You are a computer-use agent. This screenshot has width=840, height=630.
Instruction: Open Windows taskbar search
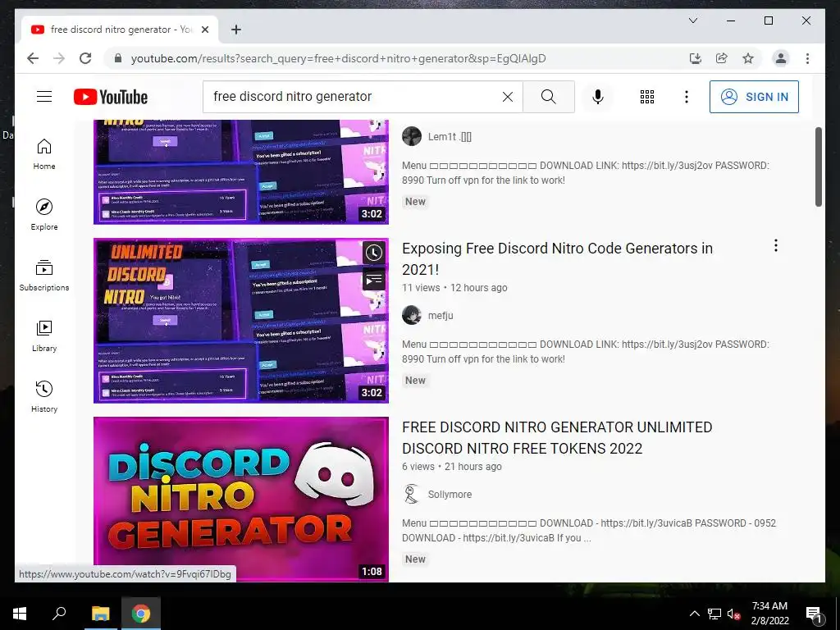click(59, 614)
